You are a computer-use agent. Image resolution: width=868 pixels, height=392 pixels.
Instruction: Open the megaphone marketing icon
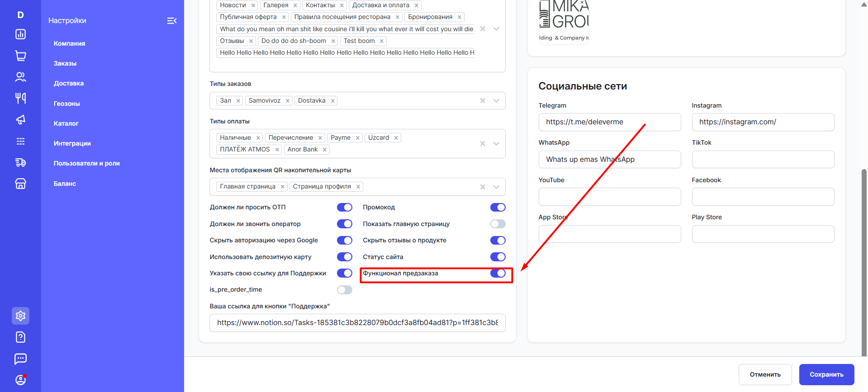(x=20, y=120)
